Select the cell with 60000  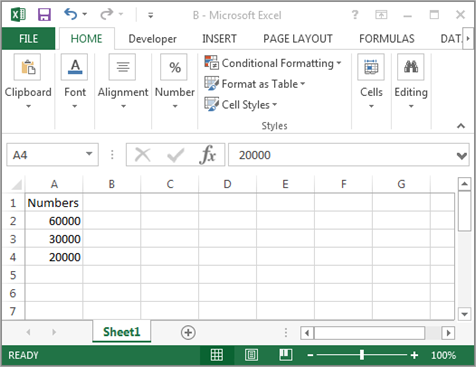click(x=54, y=221)
